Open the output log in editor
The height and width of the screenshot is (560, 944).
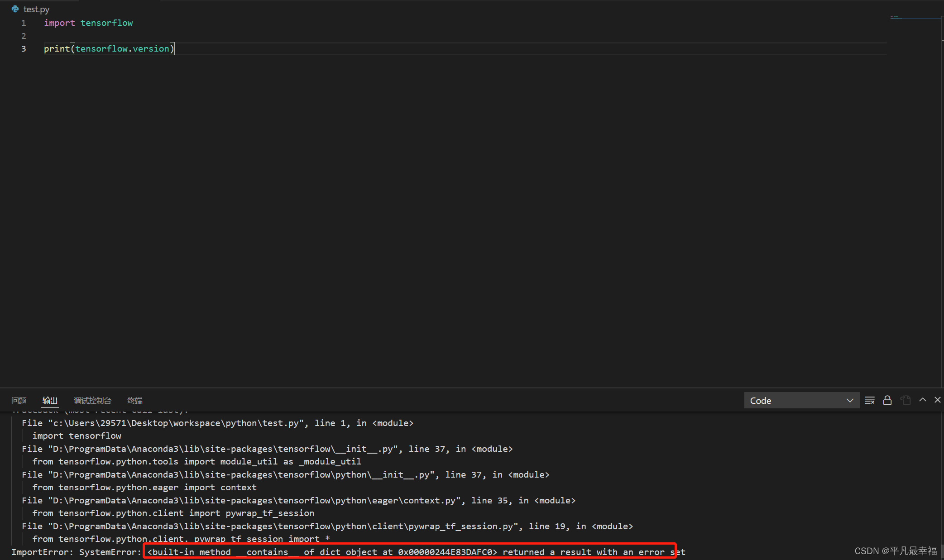[905, 400]
